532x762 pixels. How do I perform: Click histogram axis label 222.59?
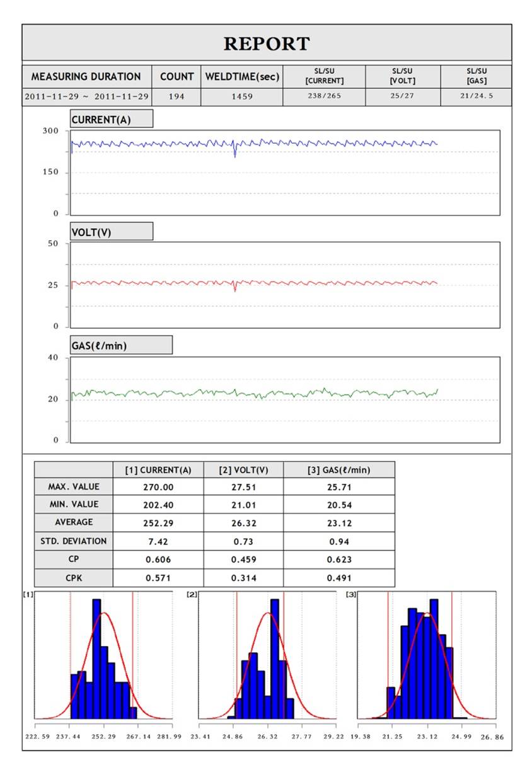[38, 737]
